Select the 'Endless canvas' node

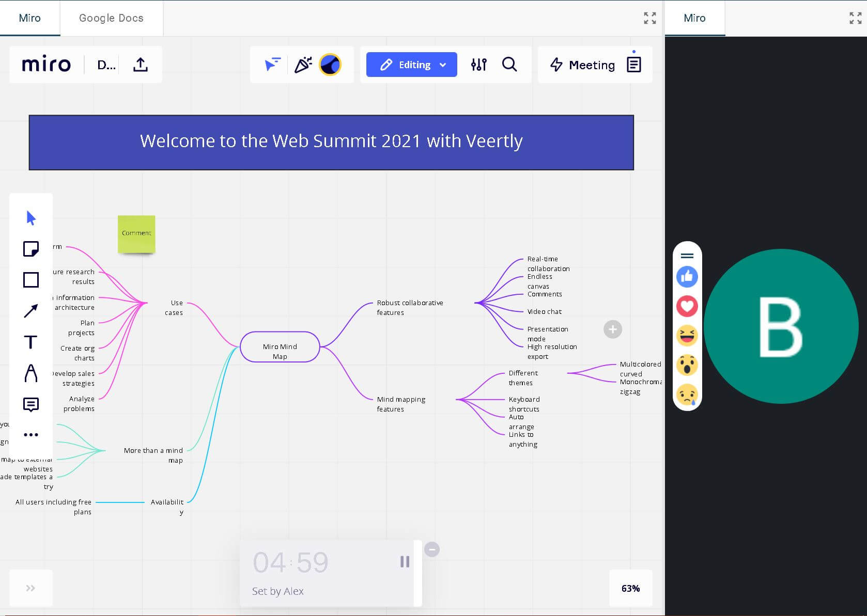point(539,281)
